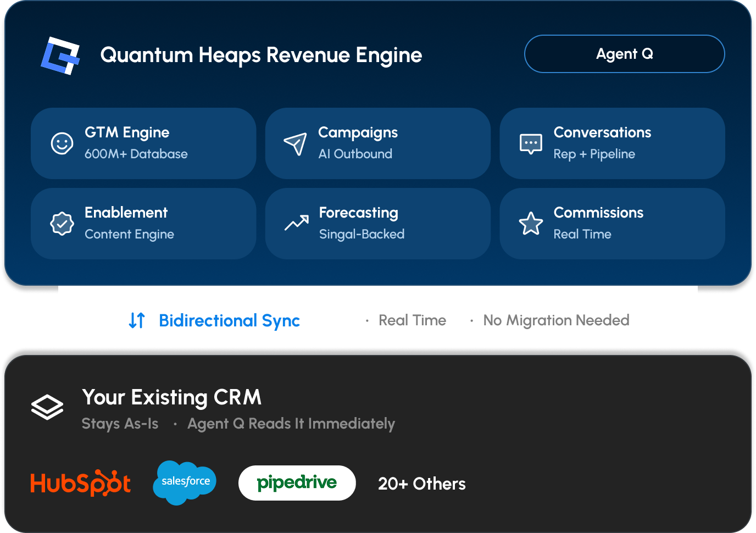The image size is (756, 533).
Task: Select the Campaigns paper plane icon
Action: tap(295, 144)
